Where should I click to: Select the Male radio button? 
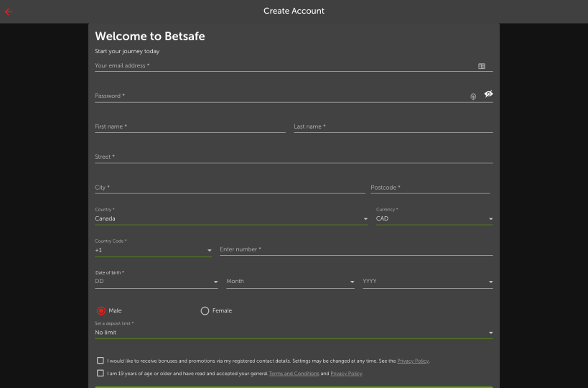(x=101, y=310)
